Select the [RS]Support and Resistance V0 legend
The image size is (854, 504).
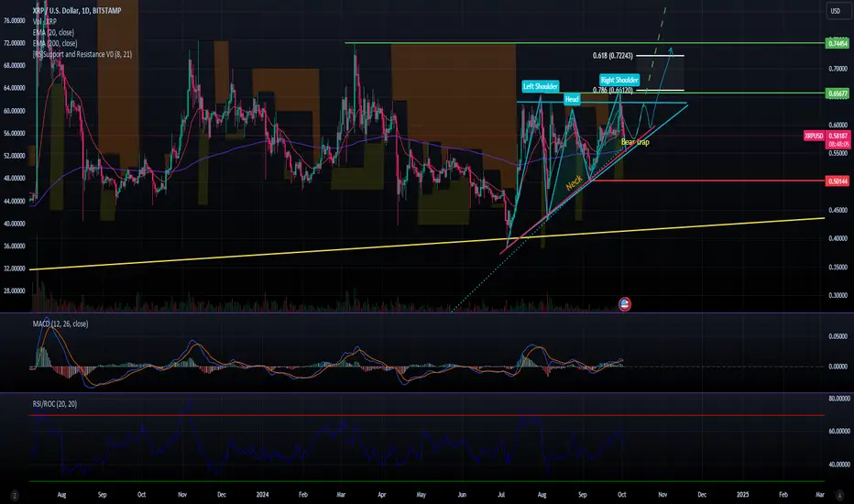(x=82, y=54)
